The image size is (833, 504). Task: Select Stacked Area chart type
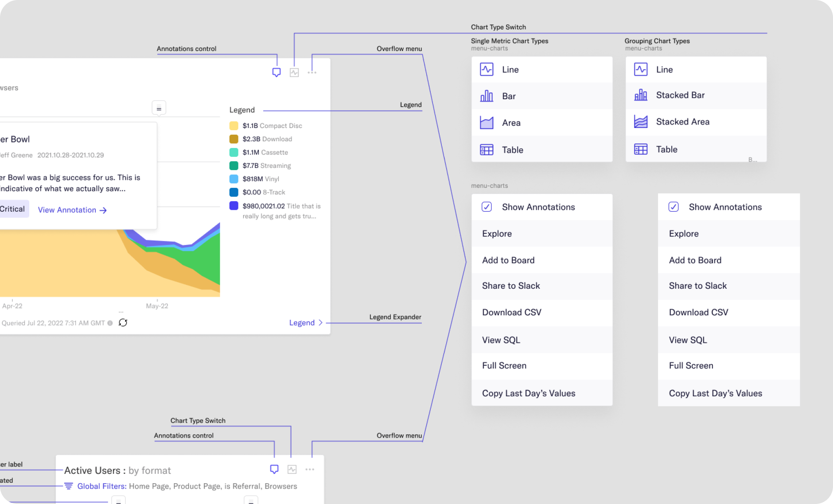696,122
